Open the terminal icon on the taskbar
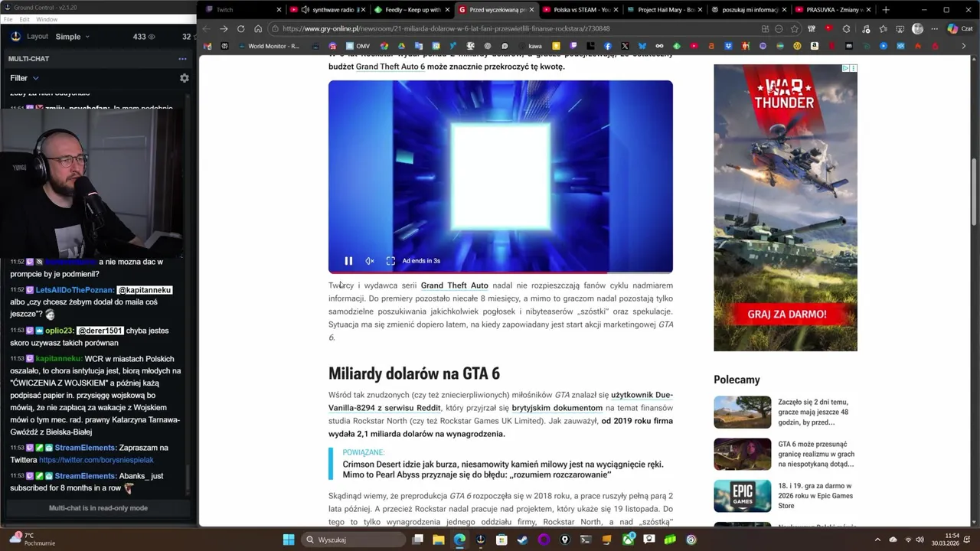980x551 pixels. click(x=586, y=540)
